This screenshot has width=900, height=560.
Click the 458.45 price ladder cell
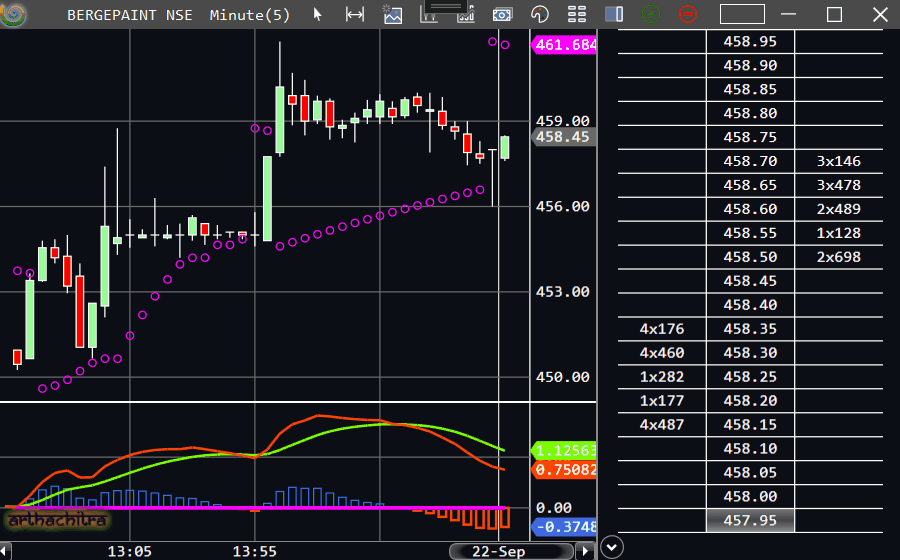coord(750,281)
